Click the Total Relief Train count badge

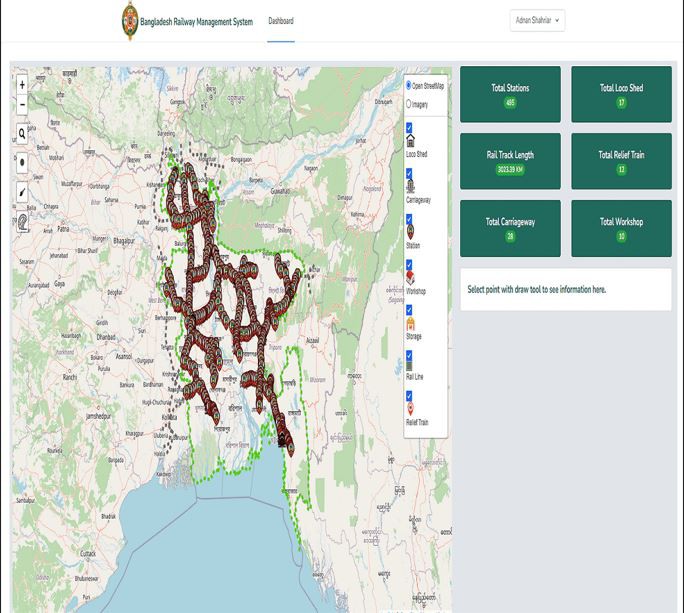tap(622, 170)
